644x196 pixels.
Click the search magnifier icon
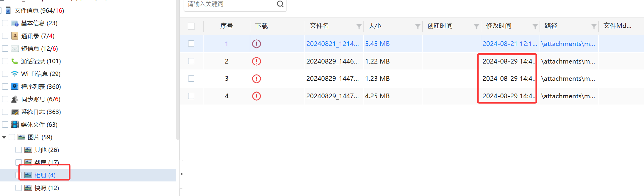[280, 4]
